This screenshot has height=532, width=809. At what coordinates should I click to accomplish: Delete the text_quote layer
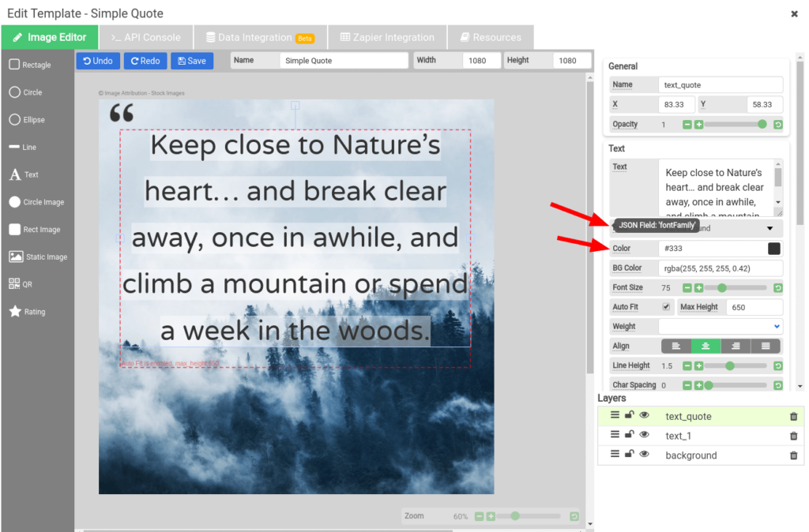point(793,417)
